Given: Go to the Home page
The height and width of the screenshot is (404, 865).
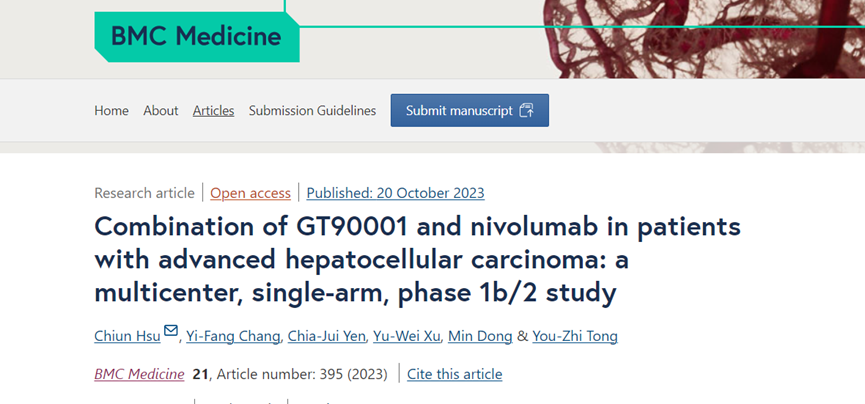Looking at the screenshot, I should [x=111, y=111].
